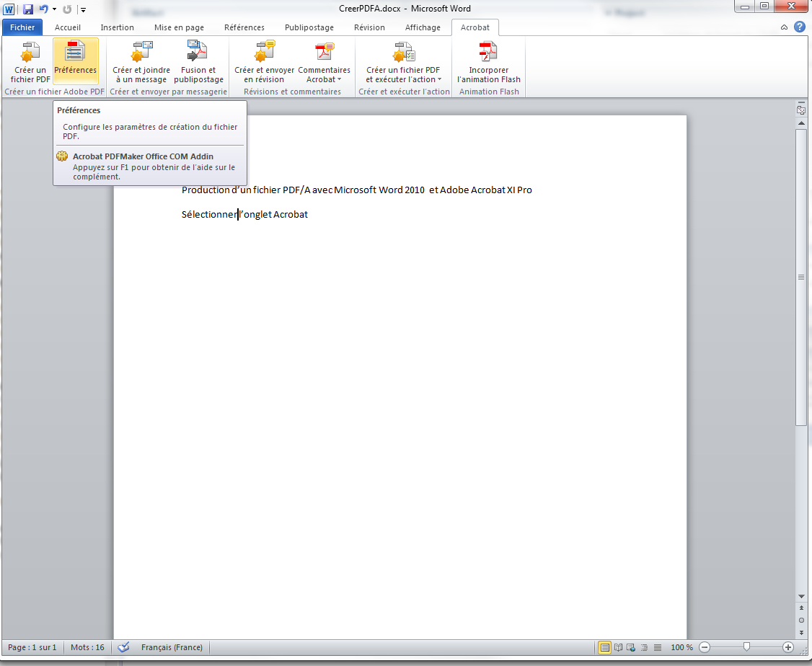Open the undo history dropdown arrow
This screenshot has width=812, height=666.
(x=54, y=9)
